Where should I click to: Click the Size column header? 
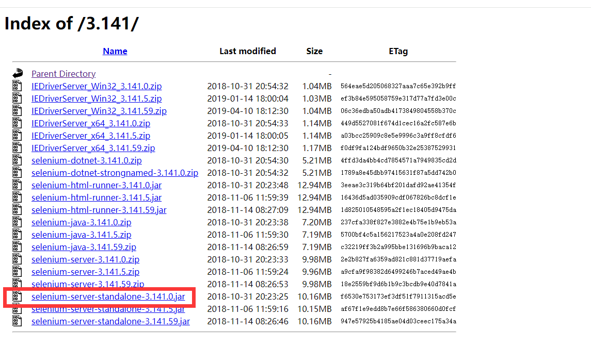tap(314, 51)
